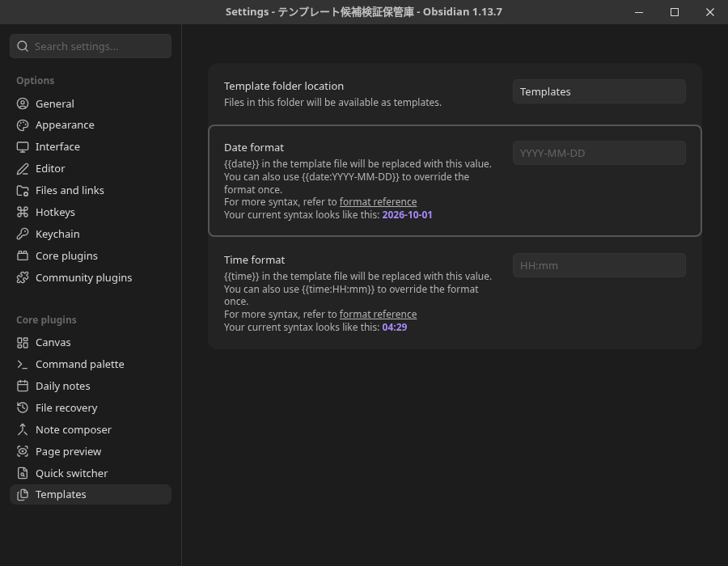Open Command palette plugin settings

91,365
